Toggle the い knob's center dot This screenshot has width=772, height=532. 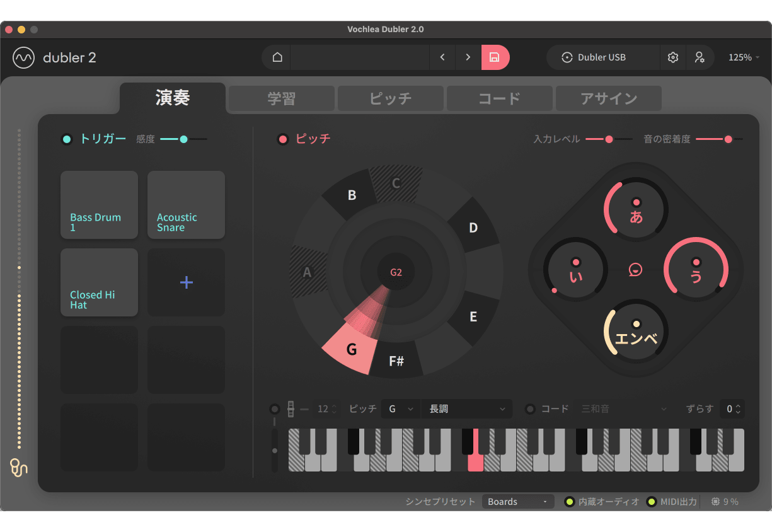[x=575, y=262]
